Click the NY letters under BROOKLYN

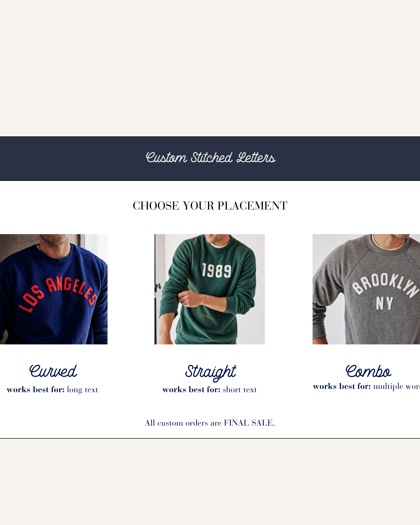(384, 303)
